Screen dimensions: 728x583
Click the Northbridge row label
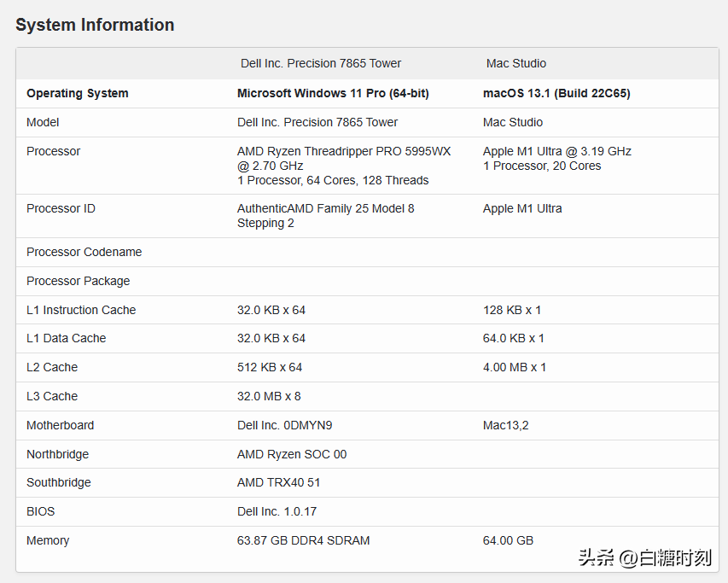tap(57, 454)
